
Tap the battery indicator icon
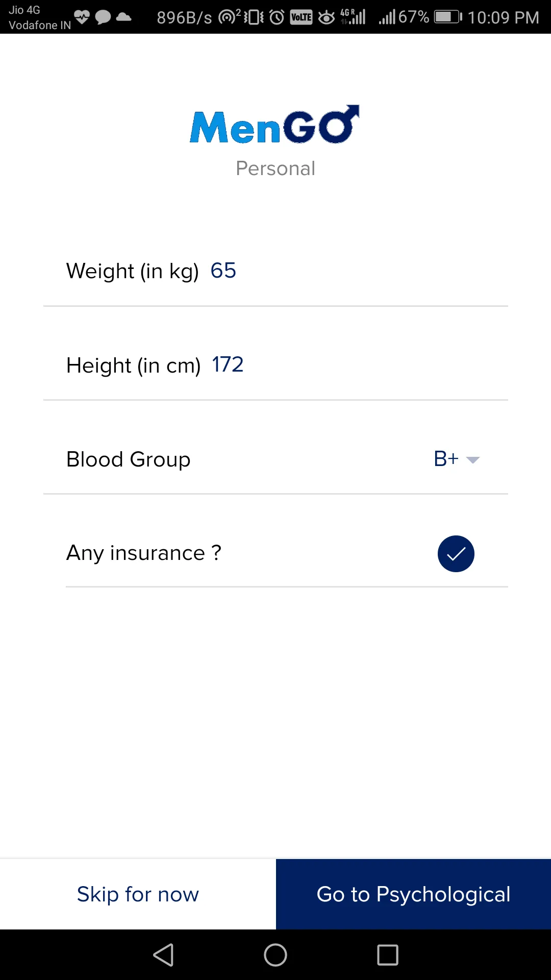click(x=448, y=17)
